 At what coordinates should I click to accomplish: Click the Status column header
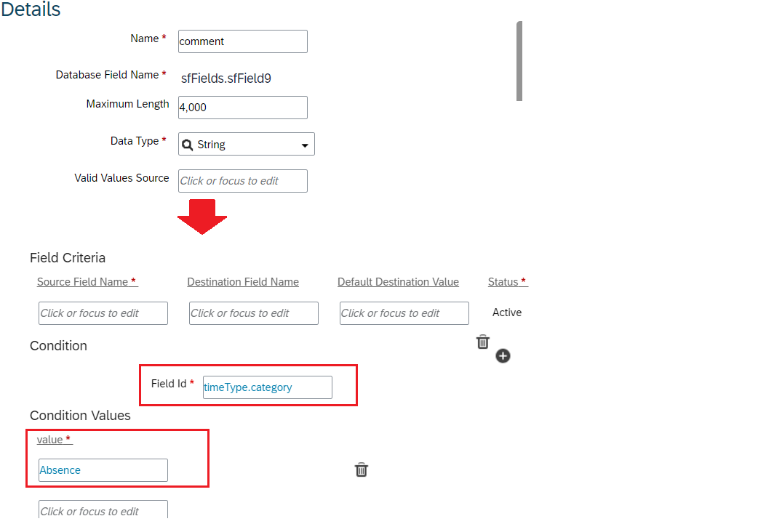[507, 282]
